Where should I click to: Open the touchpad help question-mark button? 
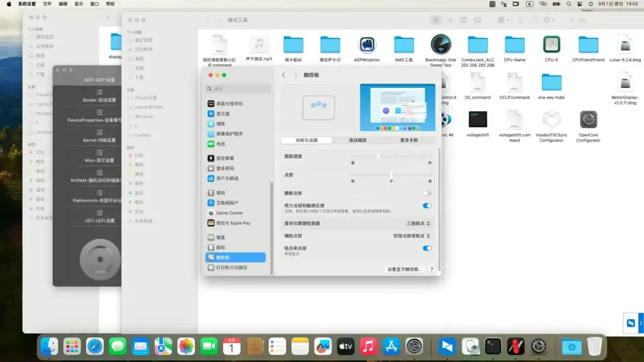click(x=431, y=270)
